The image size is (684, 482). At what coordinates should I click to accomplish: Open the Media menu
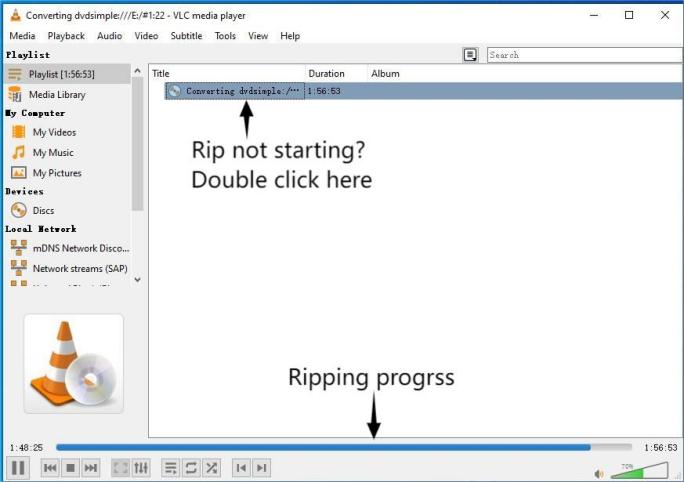pos(22,36)
